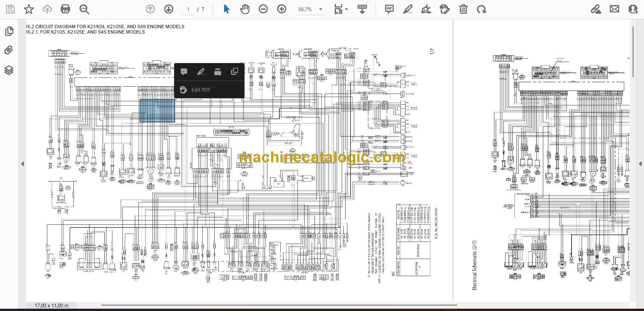Add a comment note
Image resolution: width=644 pixels, height=311 pixels.
(x=389, y=9)
